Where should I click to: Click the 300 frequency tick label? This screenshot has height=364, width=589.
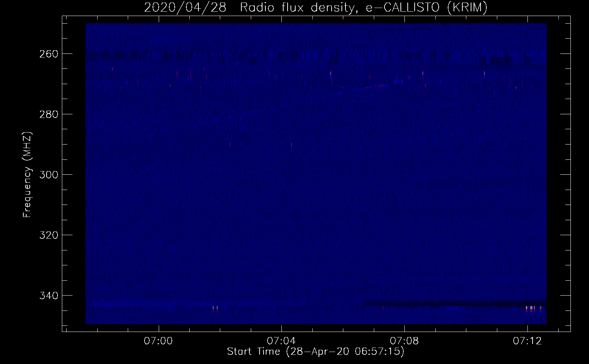click(x=49, y=175)
